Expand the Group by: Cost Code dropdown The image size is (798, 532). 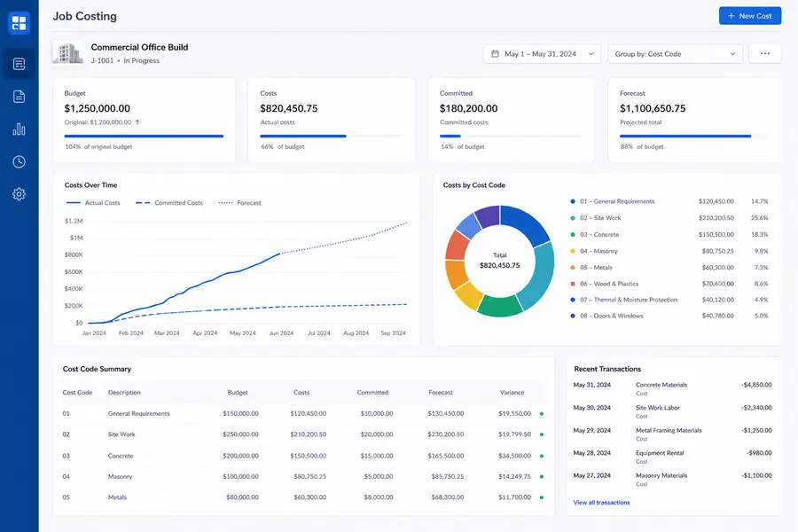675,54
